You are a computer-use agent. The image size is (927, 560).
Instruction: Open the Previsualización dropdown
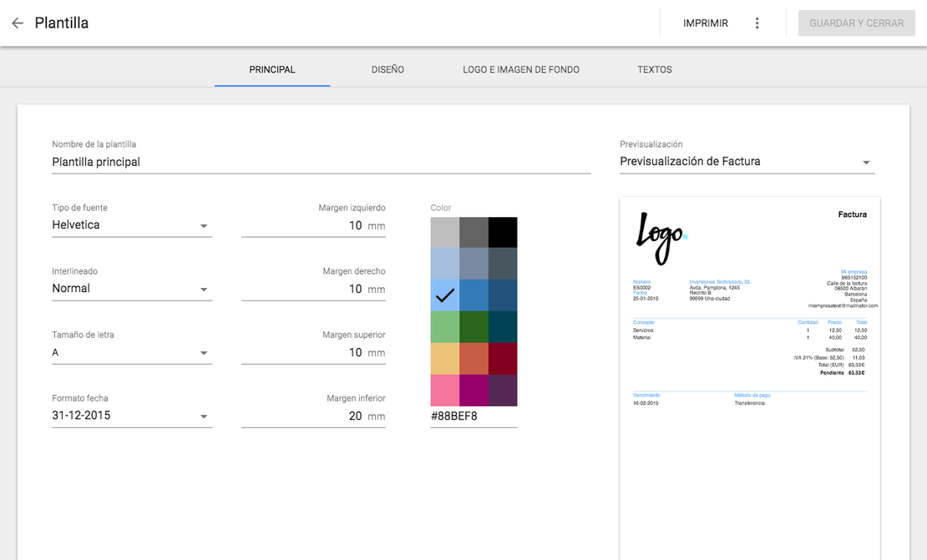747,162
